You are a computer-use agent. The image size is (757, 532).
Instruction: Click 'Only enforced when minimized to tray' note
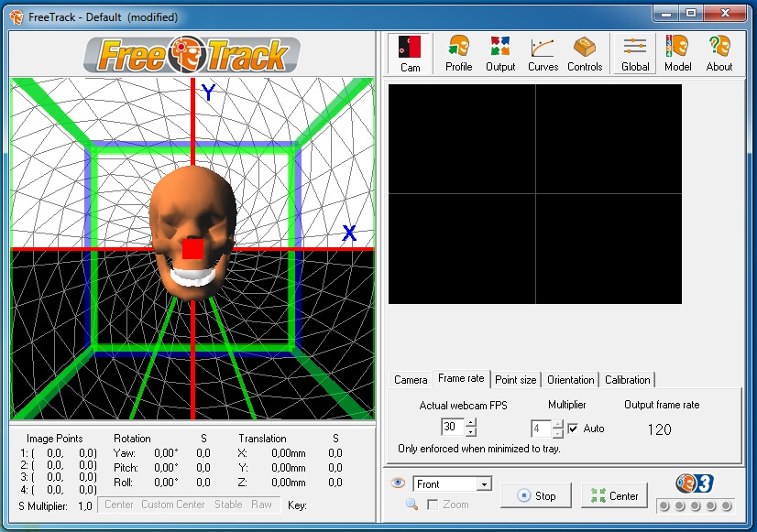[479, 449]
